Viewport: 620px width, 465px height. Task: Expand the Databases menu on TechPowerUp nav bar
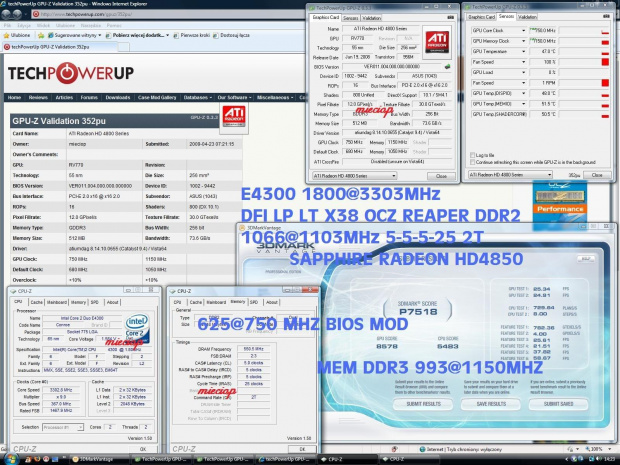click(197, 97)
